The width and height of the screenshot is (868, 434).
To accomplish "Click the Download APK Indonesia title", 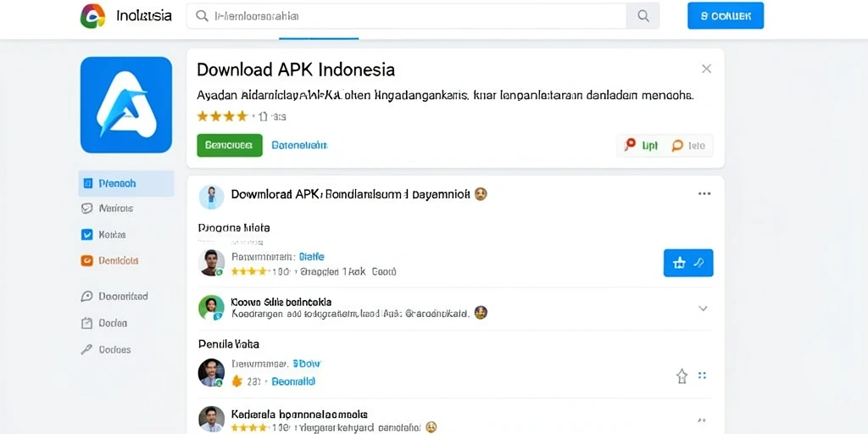I will (296, 70).
